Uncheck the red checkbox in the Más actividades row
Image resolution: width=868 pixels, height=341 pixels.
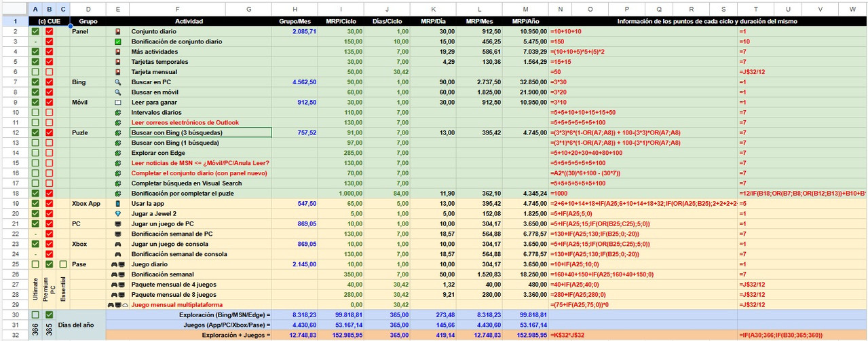[x=49, y=52]
